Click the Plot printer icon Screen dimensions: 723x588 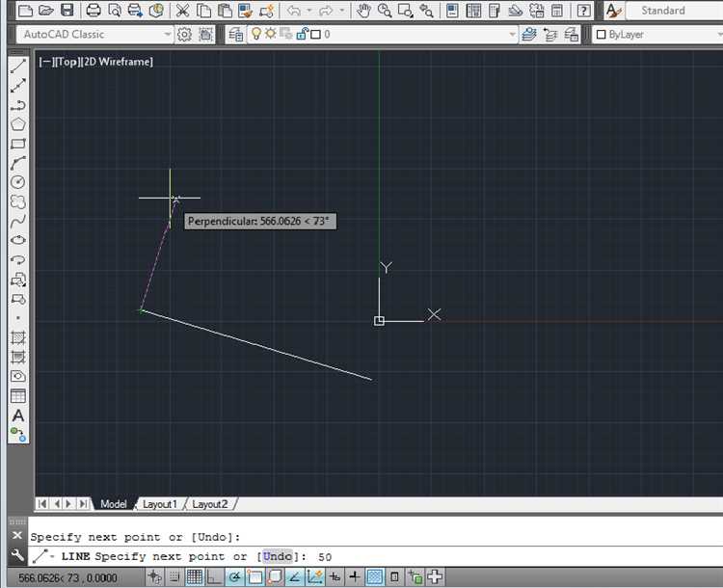94,11
